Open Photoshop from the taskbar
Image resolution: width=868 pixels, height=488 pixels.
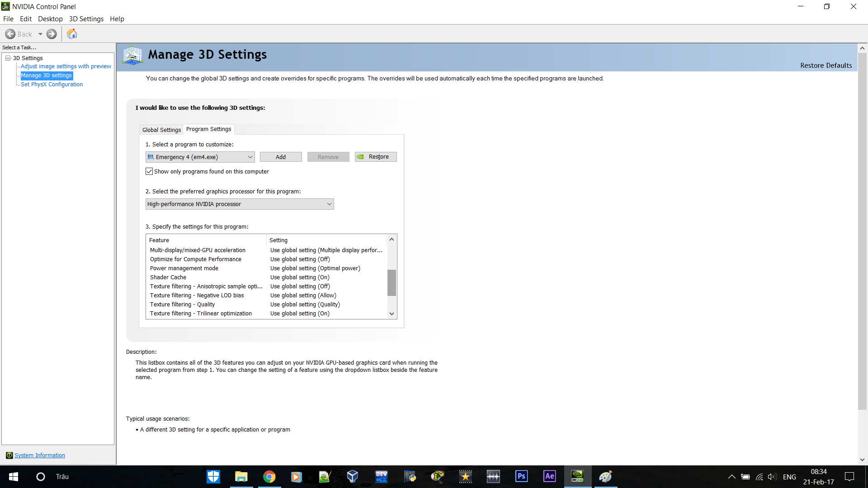point(521,476)
